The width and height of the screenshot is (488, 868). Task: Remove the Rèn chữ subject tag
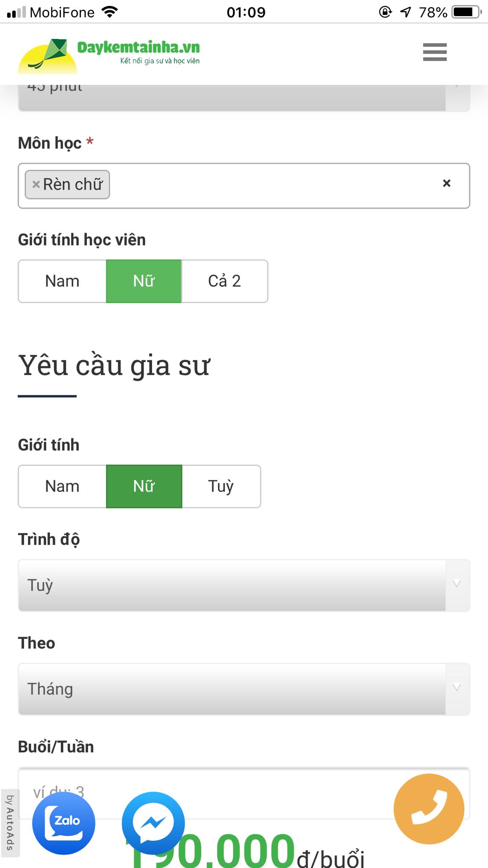(x=36, y=184)
